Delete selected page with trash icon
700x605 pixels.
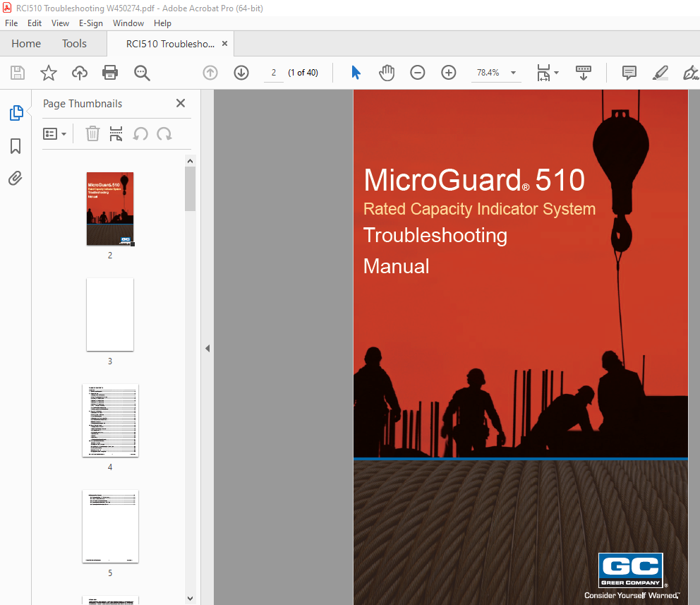click(92, 133)
